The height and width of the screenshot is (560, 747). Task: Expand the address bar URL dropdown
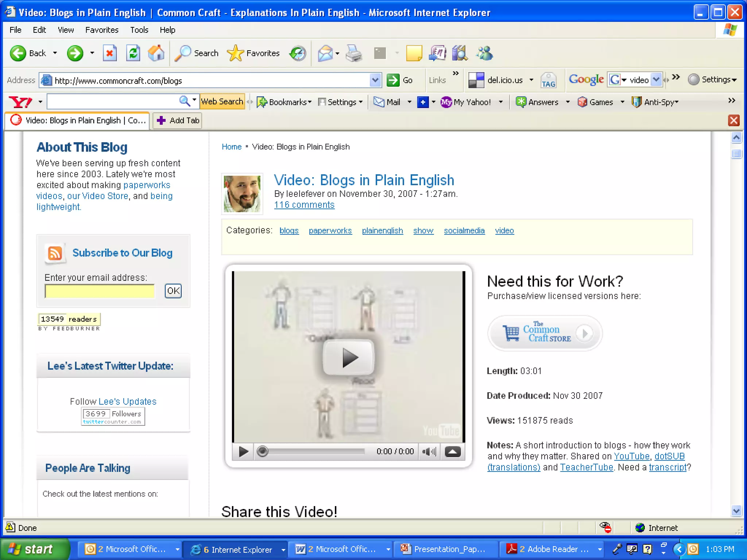pyautogui.click(x=375, y=80)
